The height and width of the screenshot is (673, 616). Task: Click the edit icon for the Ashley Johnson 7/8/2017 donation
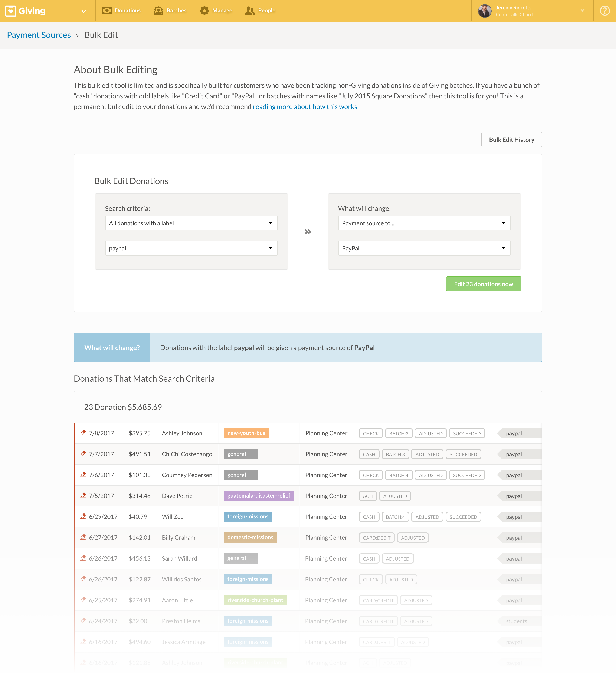(x=83, y=433)
